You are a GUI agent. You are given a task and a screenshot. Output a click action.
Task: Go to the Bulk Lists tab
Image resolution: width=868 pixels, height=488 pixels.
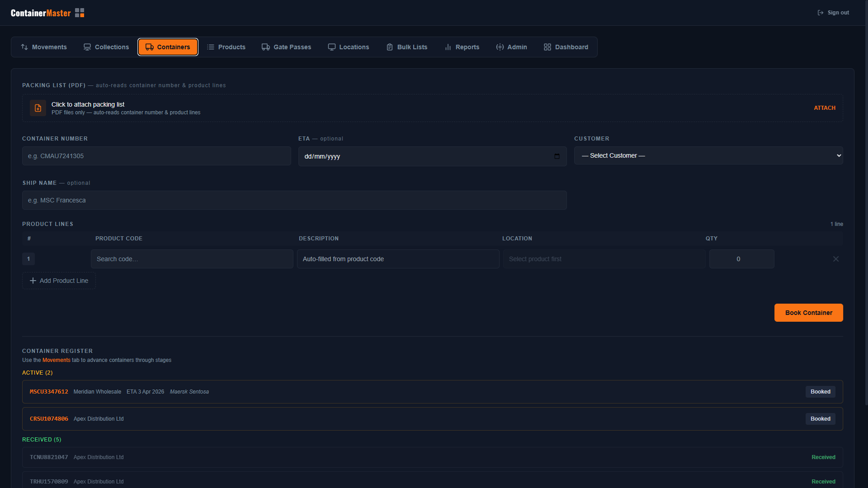pyautogui.click(x=407, y=47)
